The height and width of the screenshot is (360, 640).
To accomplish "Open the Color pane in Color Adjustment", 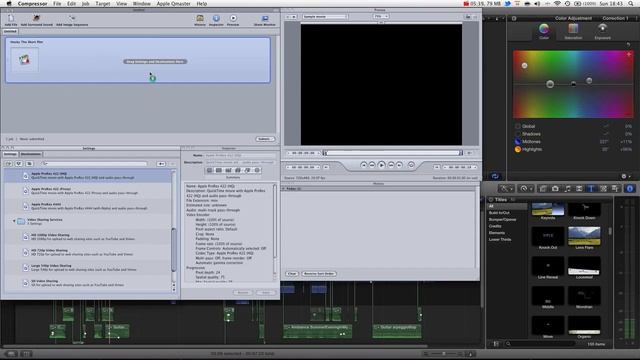I will (x=544, y=31).
